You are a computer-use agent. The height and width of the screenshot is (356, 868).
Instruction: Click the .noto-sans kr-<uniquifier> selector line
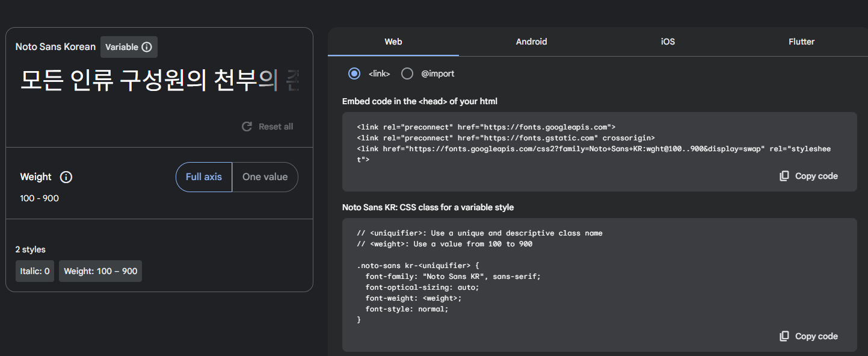tap(418, 266)
